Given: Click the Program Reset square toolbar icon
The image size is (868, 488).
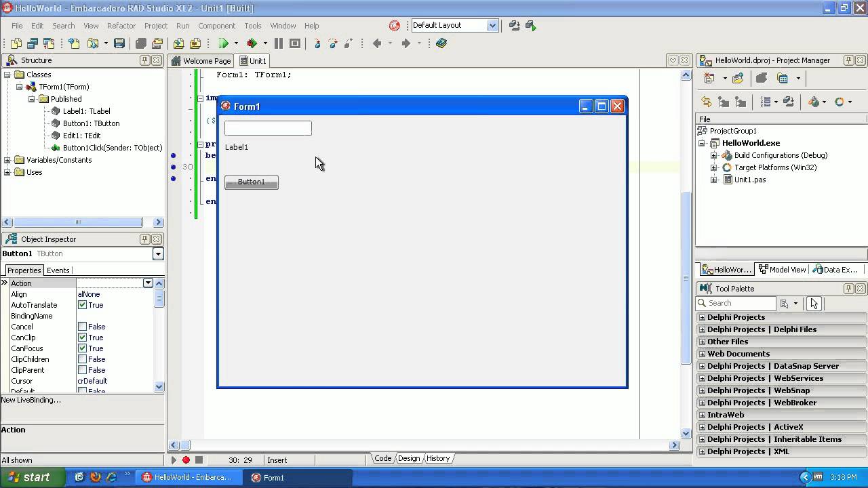Looking at the screenshot, I should pos(294,43).
